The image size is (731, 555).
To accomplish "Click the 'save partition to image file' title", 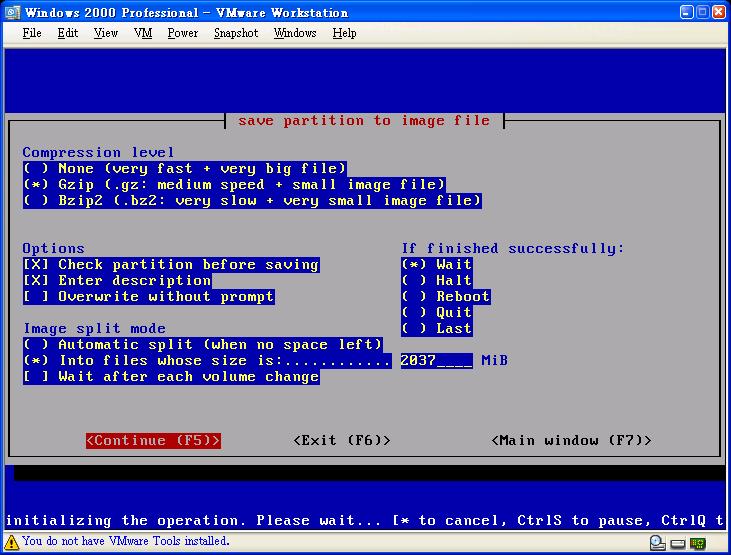I will [364, 121].
